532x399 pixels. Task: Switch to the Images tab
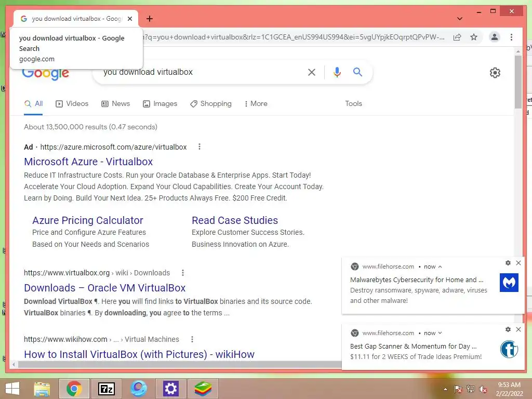point(160,103)
